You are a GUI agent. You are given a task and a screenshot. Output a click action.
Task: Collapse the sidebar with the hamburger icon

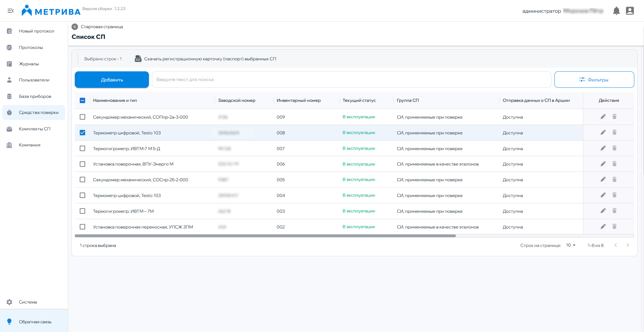pyautogui.click(x=11, y=11)
